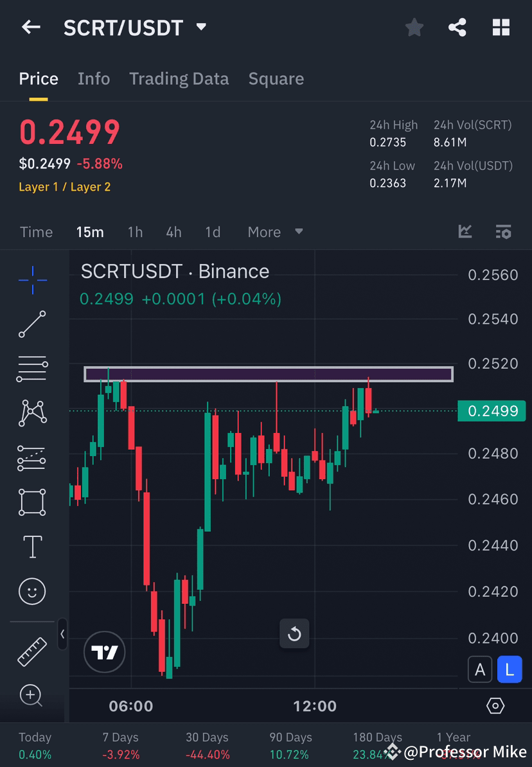The height and width of the screenshot is (767, 532).
Task: Enable the L log scale button
Action: (x=510, y=669)
